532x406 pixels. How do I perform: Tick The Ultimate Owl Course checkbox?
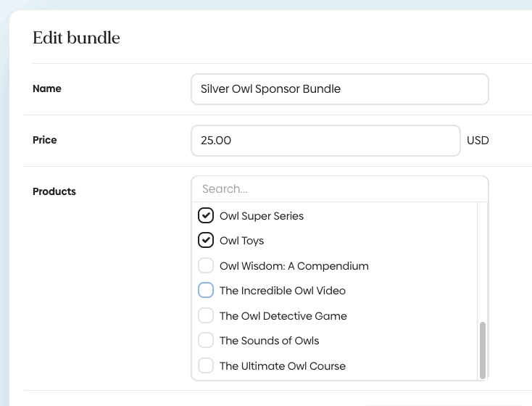[206, 365]
